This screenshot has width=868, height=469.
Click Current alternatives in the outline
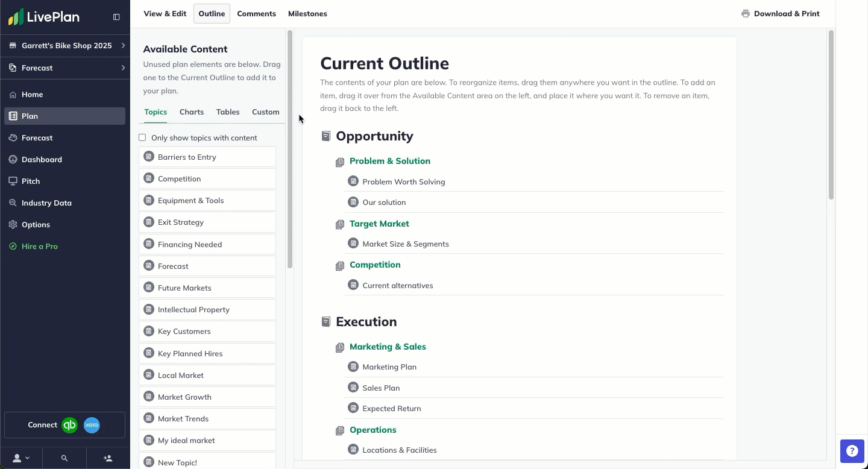click(398, 286)
